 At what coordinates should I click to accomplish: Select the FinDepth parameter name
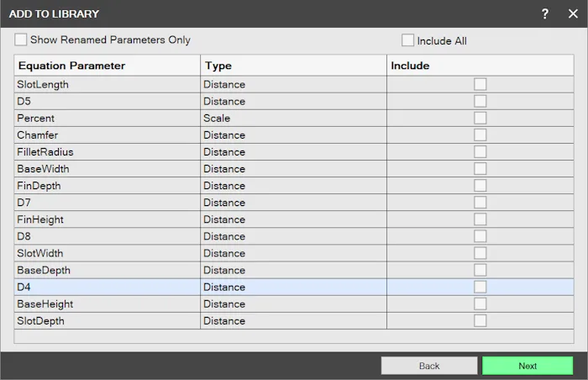coord(39,186)
